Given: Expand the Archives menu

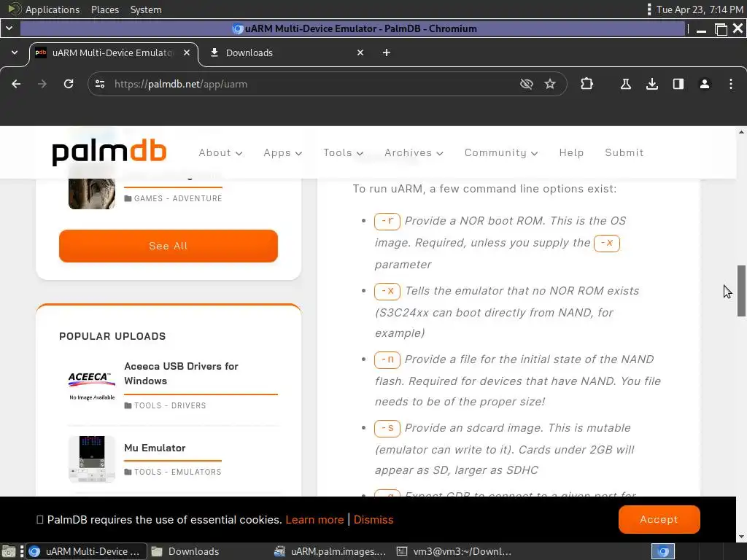Looking at the screenshot, I should coord(414,153).
